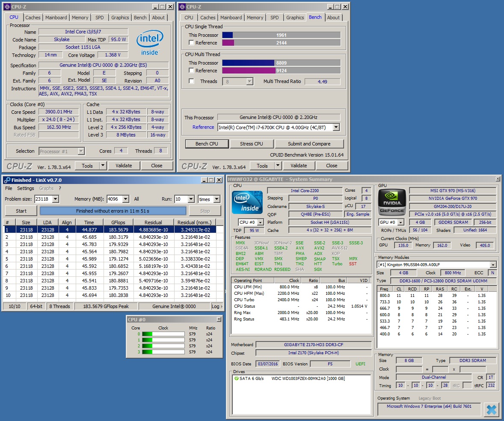Switch to the Mainboard tab in CPU-Z

56,18
